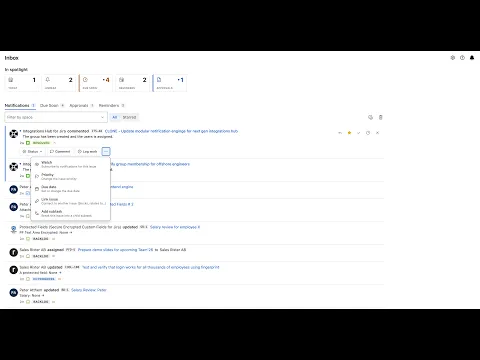Select Link issue from the more actions menu
The image size is (480, 360).
tap(70, 201)
